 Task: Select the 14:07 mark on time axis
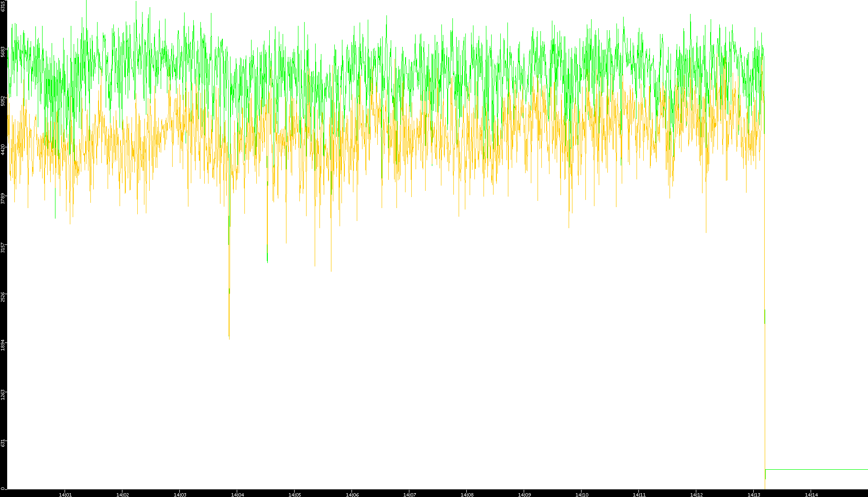coord(409,495)
